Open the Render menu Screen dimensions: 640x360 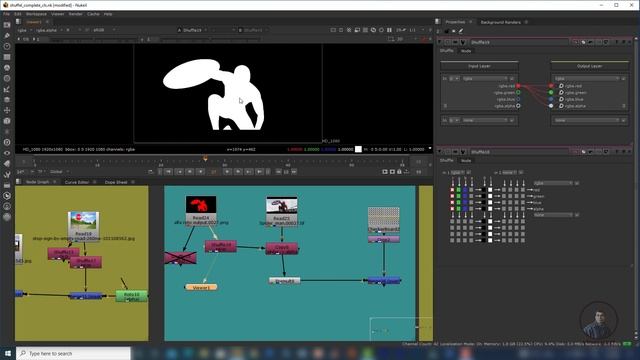76,14
